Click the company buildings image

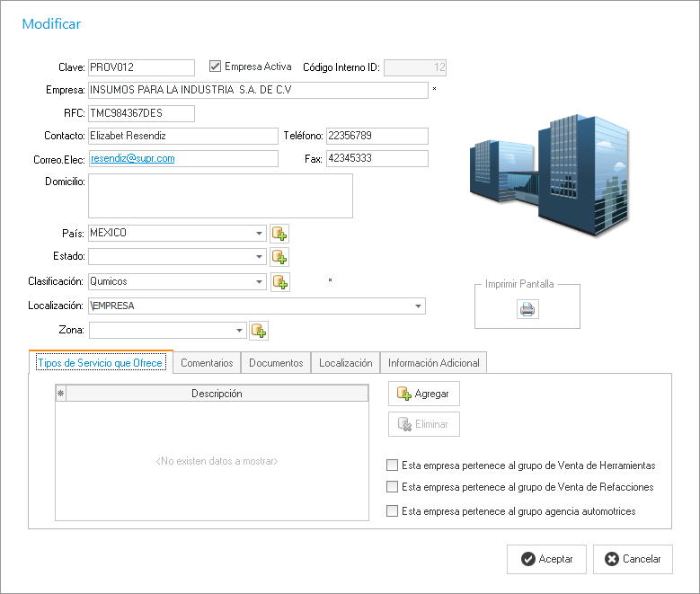pyautogui.click(x=549, y=174)
